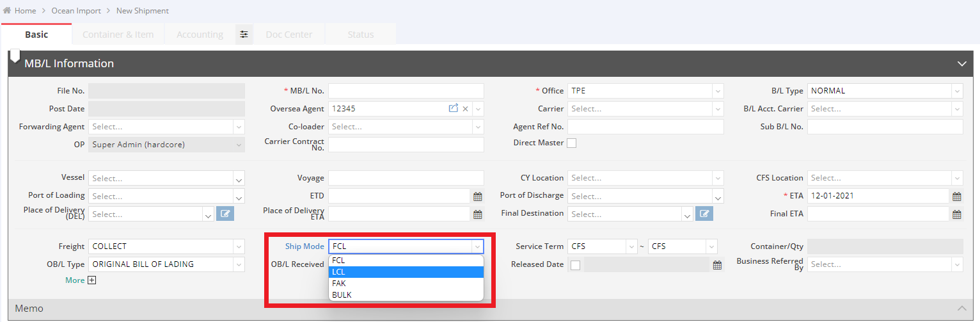Viewport: 980px width, 322px height.
Task: Open the ETA calendar picker
Action: coord(956,197)
